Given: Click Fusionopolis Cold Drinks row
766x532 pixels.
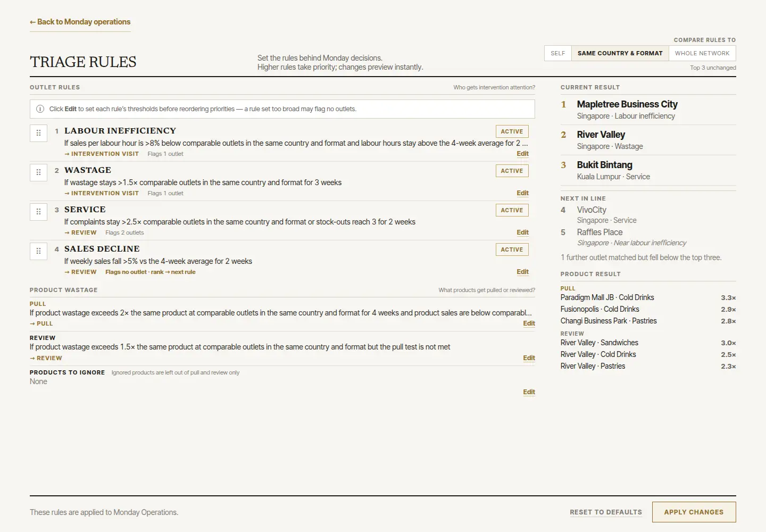Looking at the screenshot, I should click(648, 310).
